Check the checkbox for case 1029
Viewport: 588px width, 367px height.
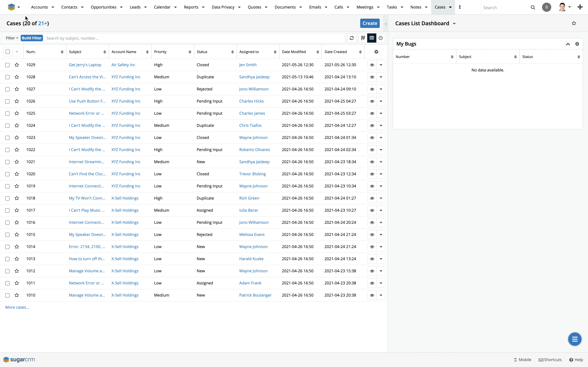tap(7, 65)
